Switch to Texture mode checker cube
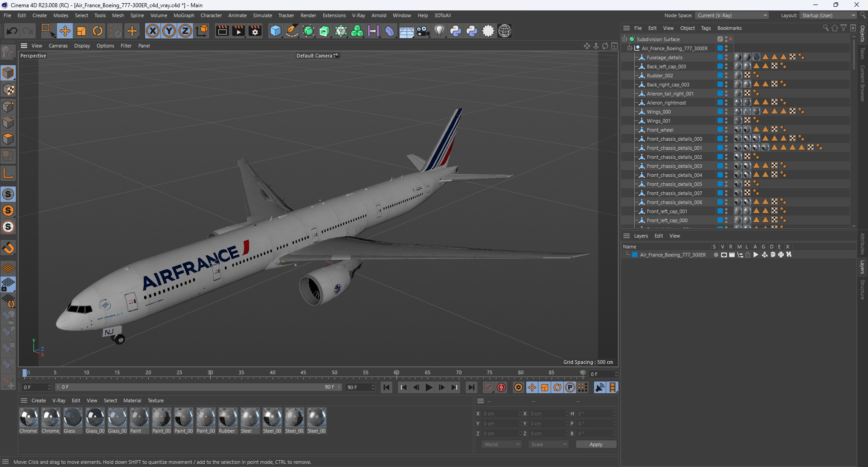 pos(8,90)
